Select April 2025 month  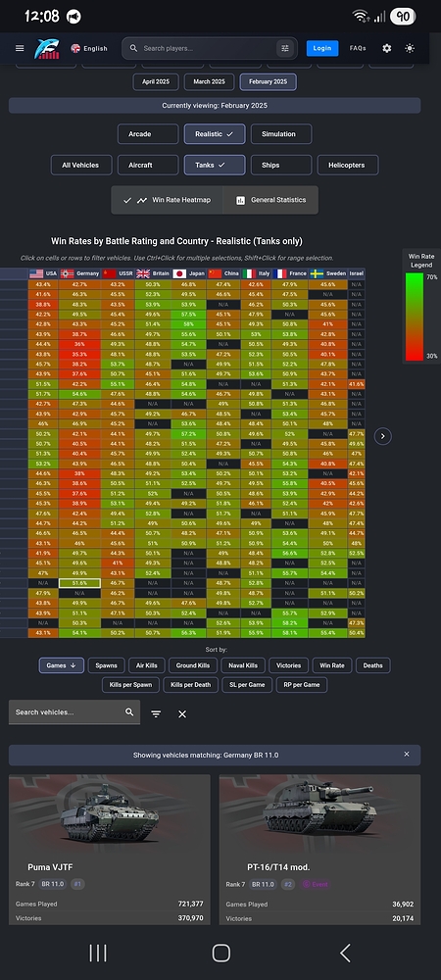(156, 82)
